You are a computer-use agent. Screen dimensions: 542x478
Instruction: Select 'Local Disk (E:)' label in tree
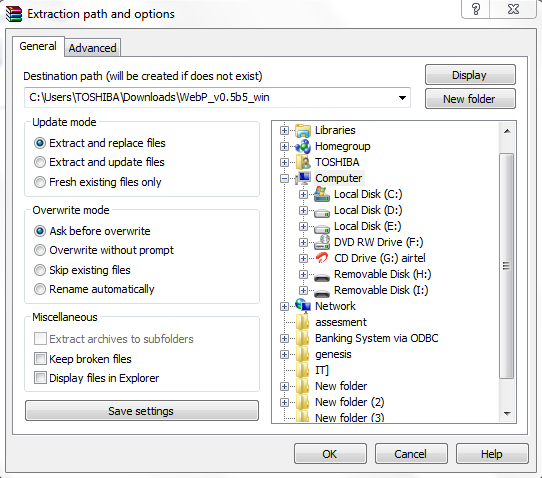[x=367, y=226]
